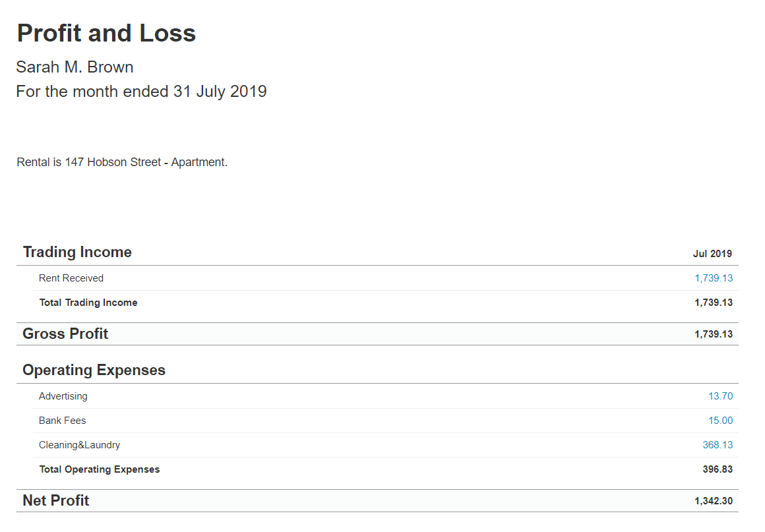Click the Advertising expense label
Screen dimensions: 765x532
tap(63, 396)
